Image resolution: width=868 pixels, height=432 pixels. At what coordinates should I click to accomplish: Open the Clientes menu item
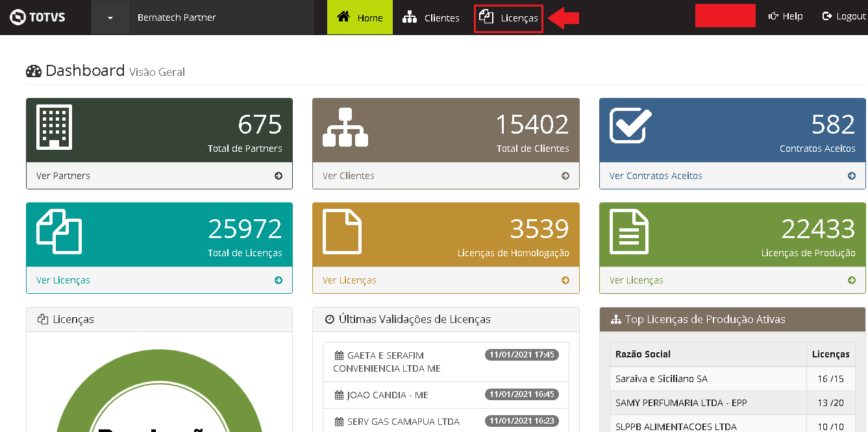pyautogui.click(x=431, y=18)
